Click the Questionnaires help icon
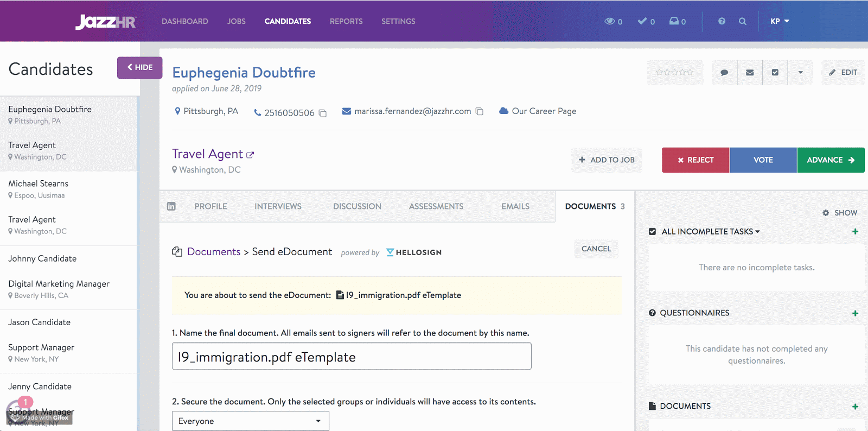This screenshot has height=431, width=868. click(652, 313)
